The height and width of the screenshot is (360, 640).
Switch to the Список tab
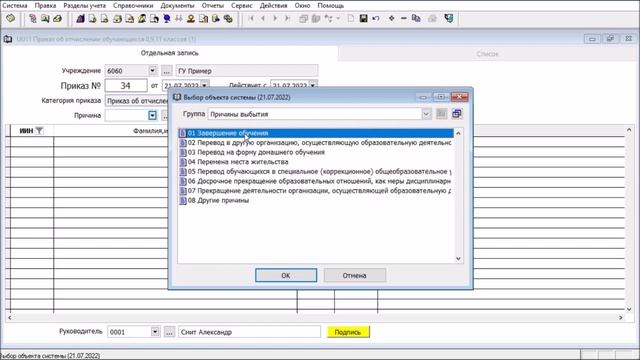pyautogui.click(x=487, y=53)
